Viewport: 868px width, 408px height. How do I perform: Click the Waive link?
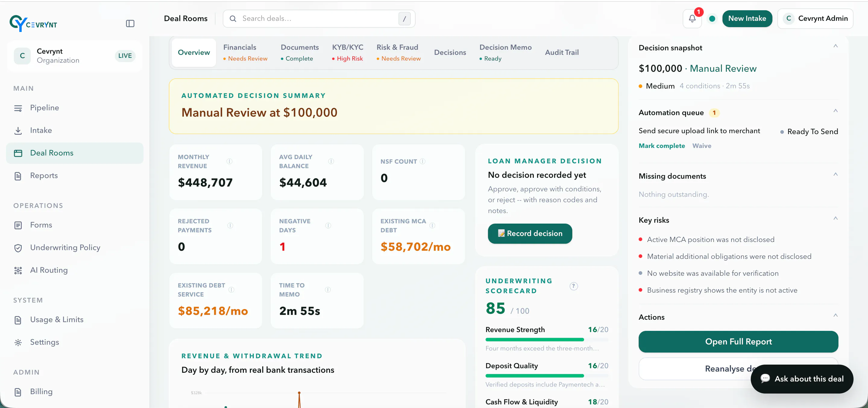(x=702, y=146)
